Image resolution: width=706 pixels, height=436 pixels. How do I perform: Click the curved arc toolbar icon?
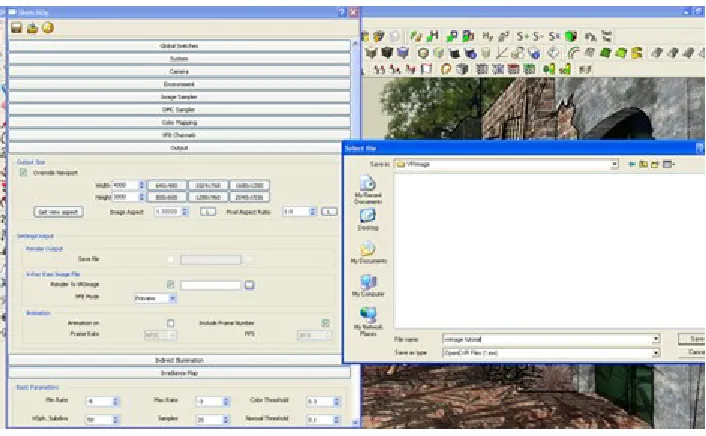573,53
